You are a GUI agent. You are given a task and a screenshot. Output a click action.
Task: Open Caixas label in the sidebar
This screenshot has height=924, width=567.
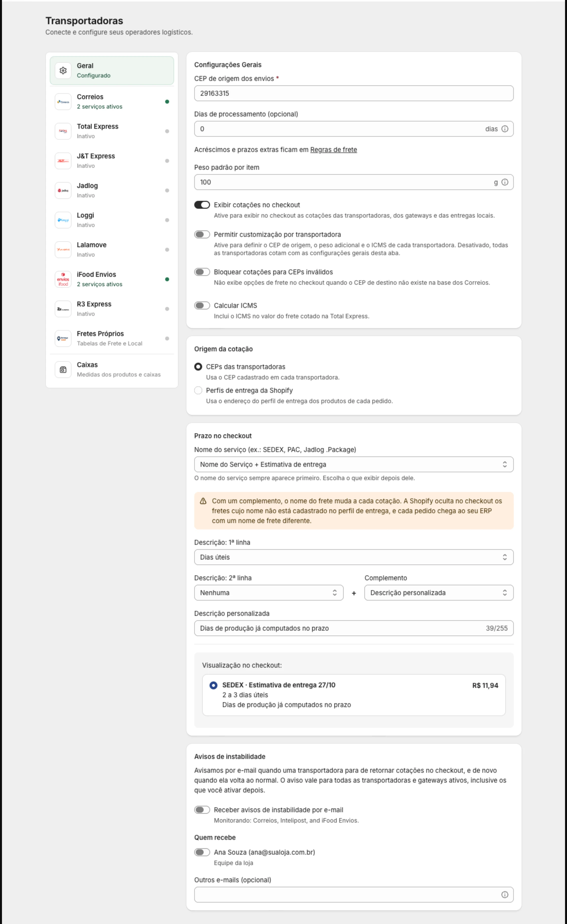click(x=87, y=365)
